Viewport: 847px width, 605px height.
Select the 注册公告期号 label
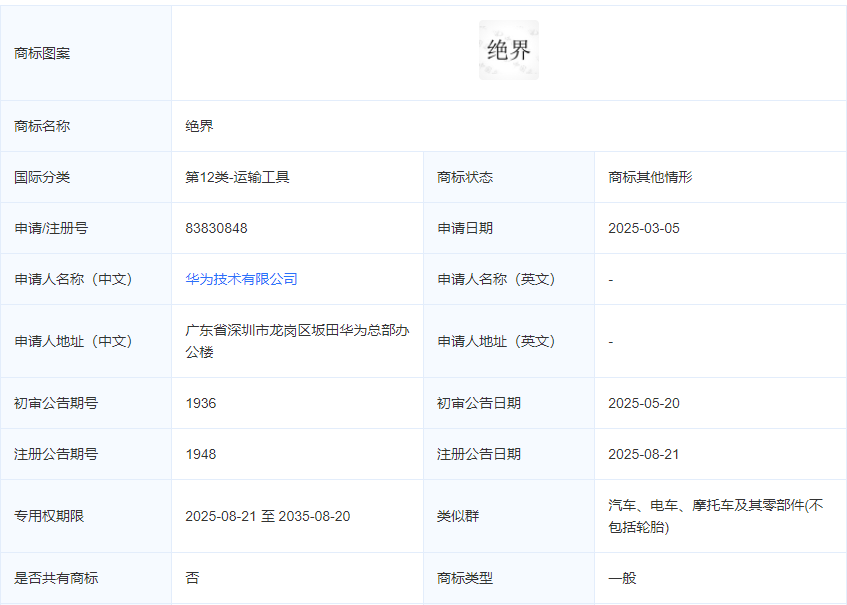coord(56,454)
